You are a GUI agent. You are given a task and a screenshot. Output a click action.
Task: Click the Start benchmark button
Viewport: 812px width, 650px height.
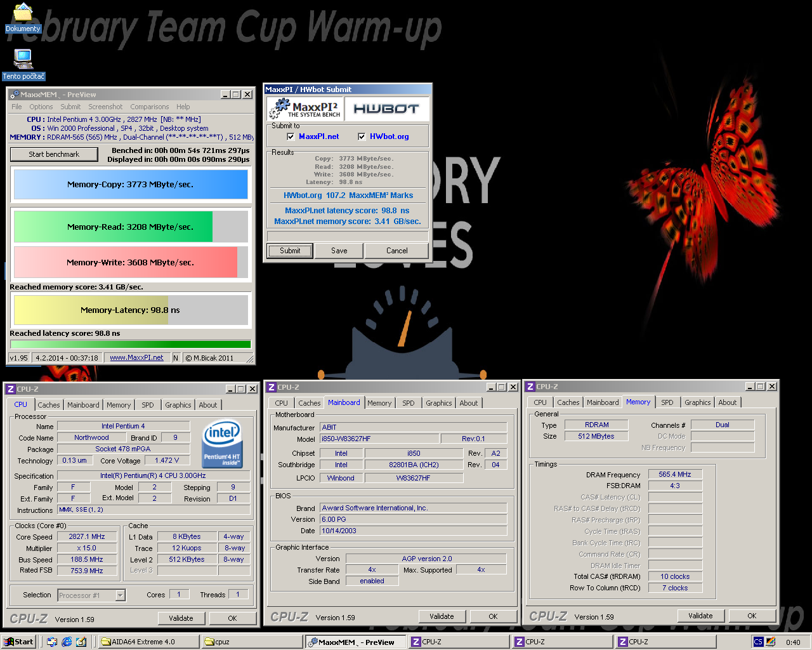point(54,154)
